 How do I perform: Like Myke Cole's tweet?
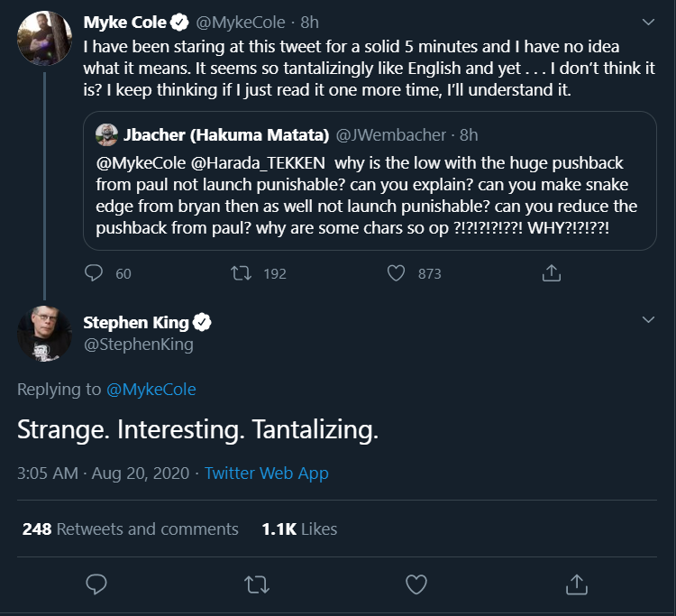(396, 272)
